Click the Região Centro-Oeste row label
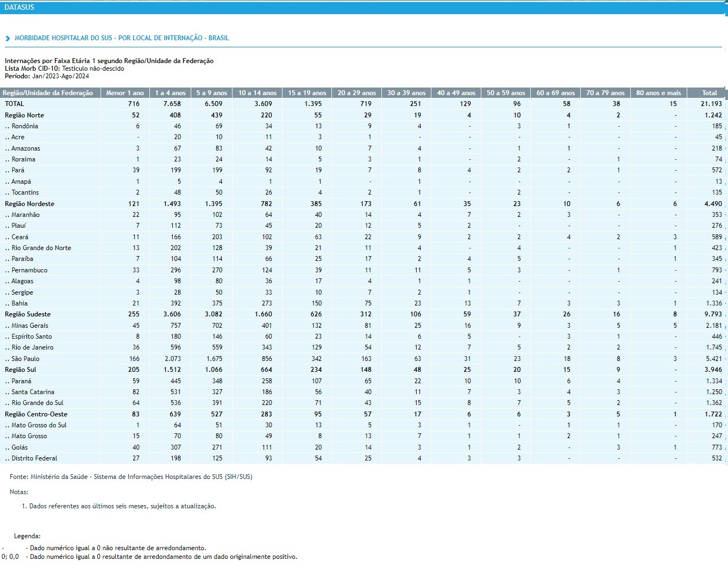The height and width of the screenshot is (573, 728). tap(36, 414)
